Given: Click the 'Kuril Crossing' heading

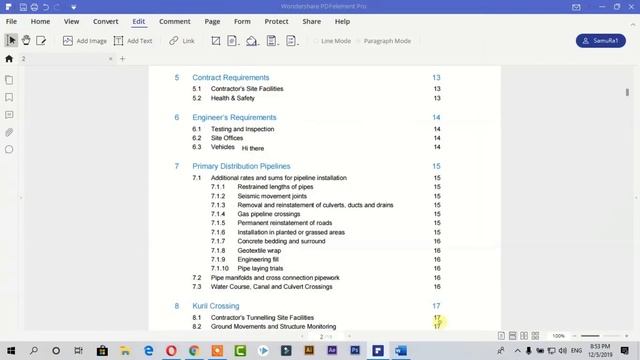Looking at the screenshot, I should 216,306.
